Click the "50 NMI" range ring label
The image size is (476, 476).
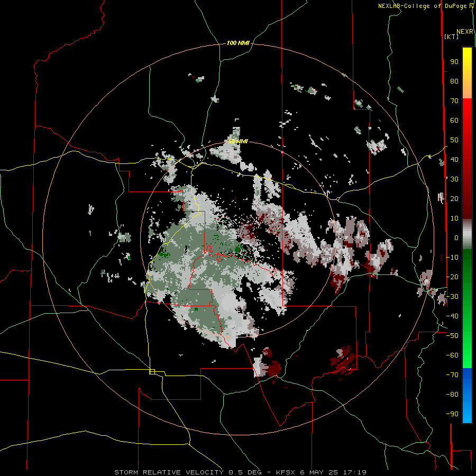[x=238, y=141]
